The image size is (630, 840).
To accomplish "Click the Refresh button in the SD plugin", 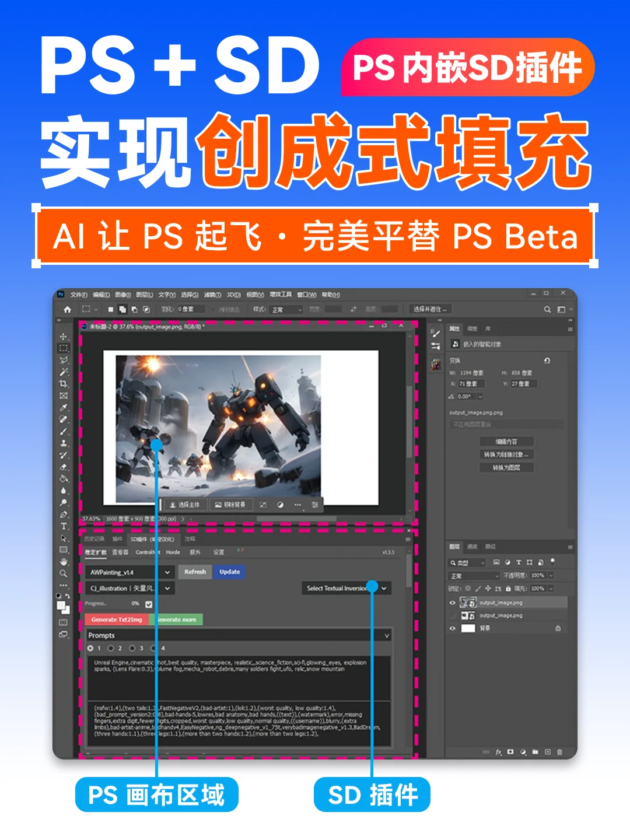I will pos(195,572).
